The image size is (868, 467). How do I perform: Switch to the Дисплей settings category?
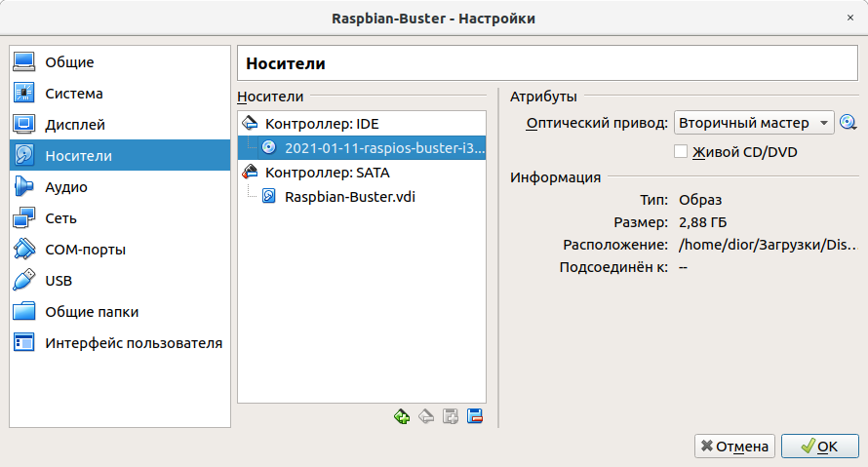coord(120,125)
